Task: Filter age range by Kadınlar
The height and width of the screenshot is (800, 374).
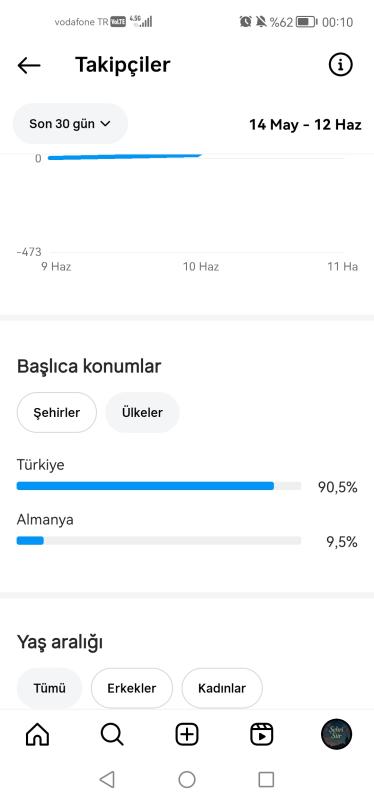Action: point(222,688)
